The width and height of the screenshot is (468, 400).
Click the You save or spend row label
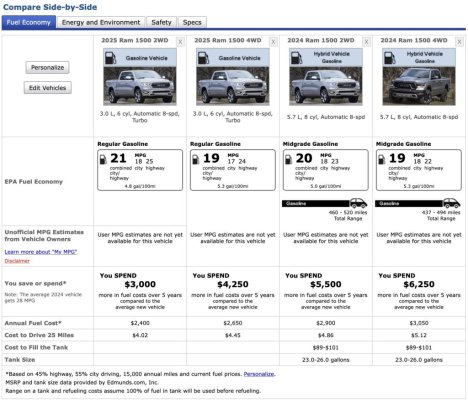(x=35, y=283)
